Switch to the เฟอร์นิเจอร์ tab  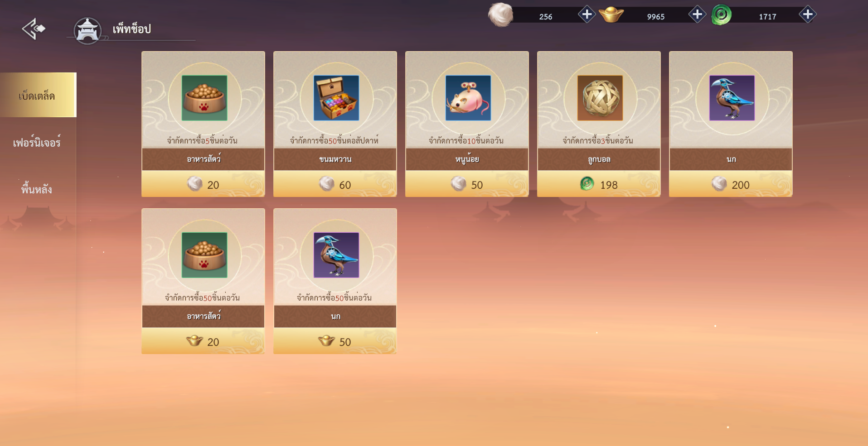coord(37,142)
